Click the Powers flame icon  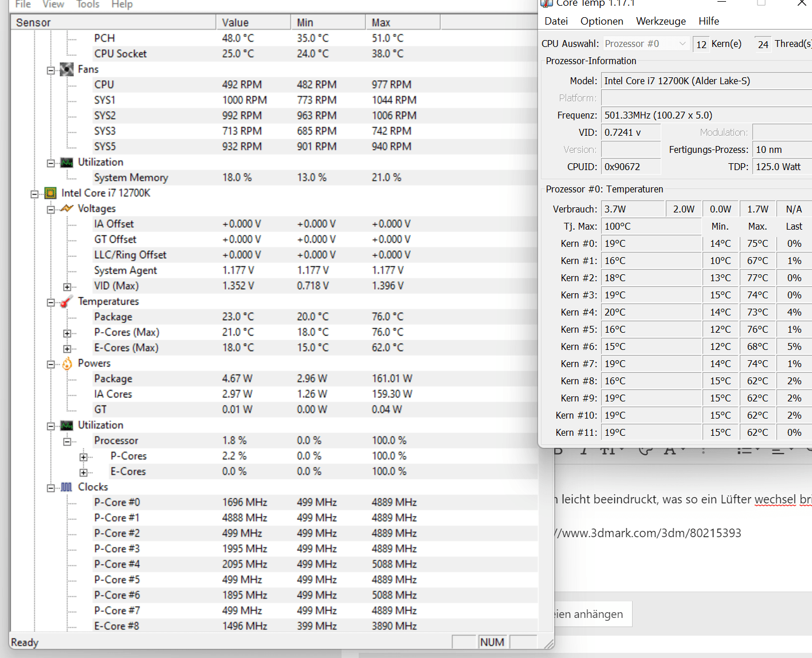coord(67,363)
